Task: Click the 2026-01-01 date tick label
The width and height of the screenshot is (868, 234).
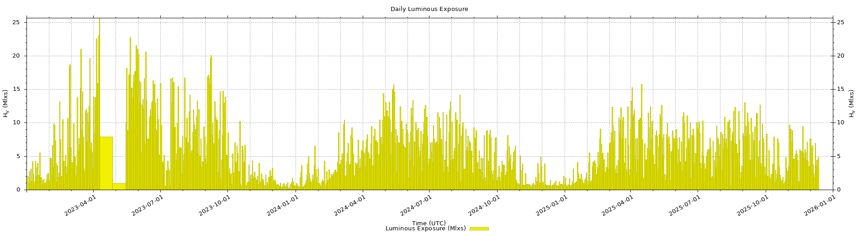Action: coord(820,206)
